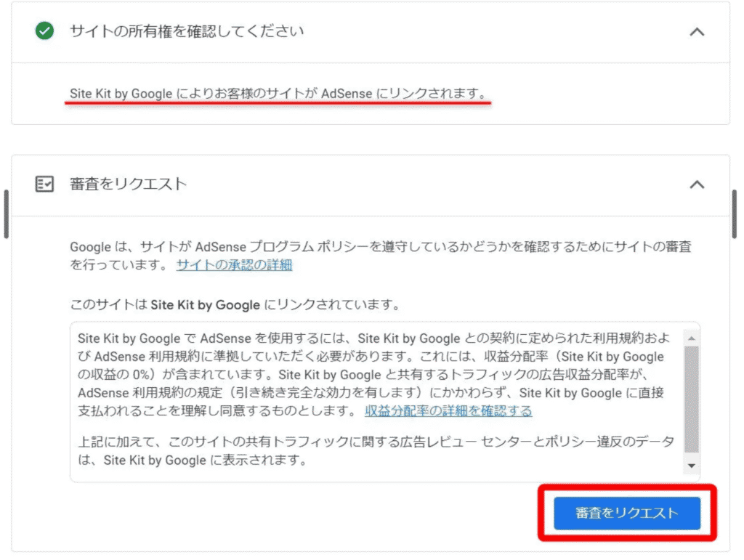This screenshot has height=560, width=744.
Task: Click the checklist icon beside 審査をリクエスト heading
Action: pos(44,184)
